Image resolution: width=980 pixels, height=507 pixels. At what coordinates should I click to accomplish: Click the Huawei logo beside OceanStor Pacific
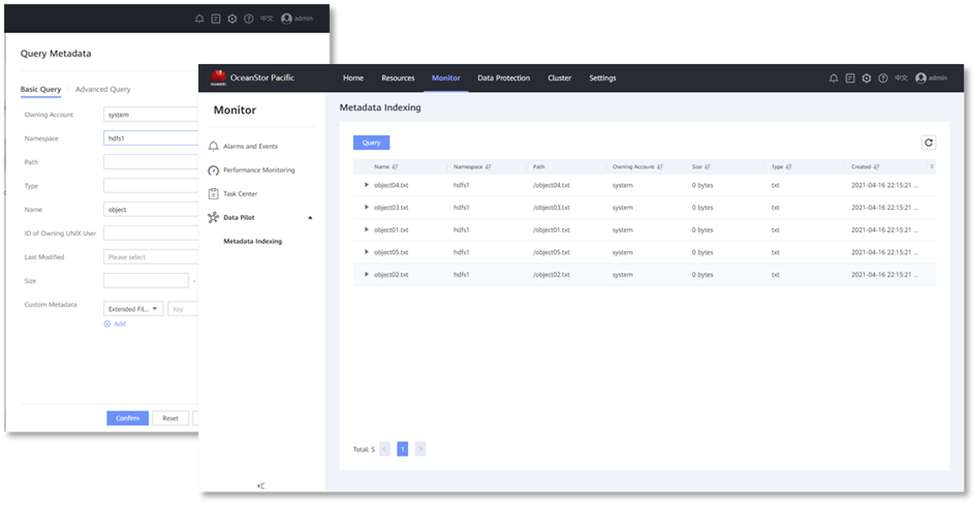[x=218, y=77]
